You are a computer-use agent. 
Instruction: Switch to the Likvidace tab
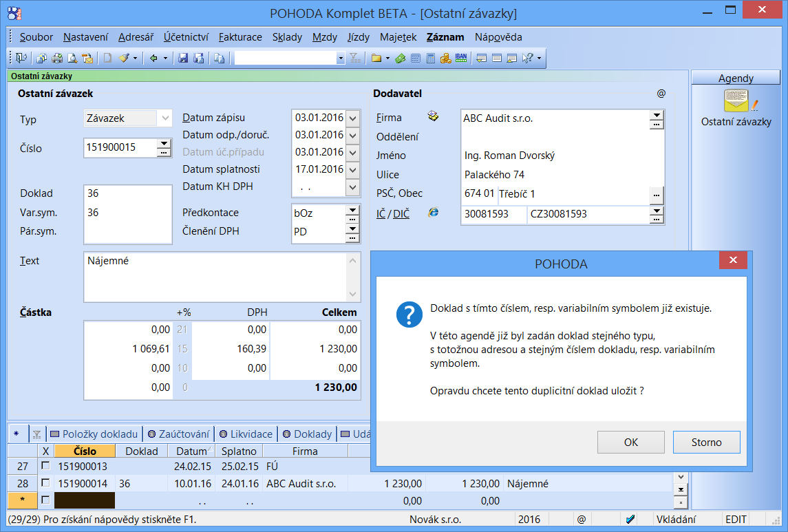click(246, 434)
